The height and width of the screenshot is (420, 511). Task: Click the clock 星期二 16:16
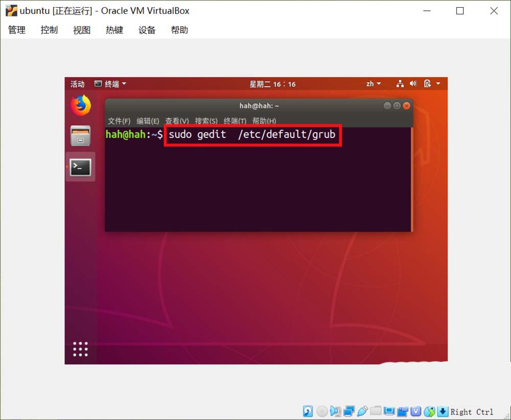click(x=272, y=84)
